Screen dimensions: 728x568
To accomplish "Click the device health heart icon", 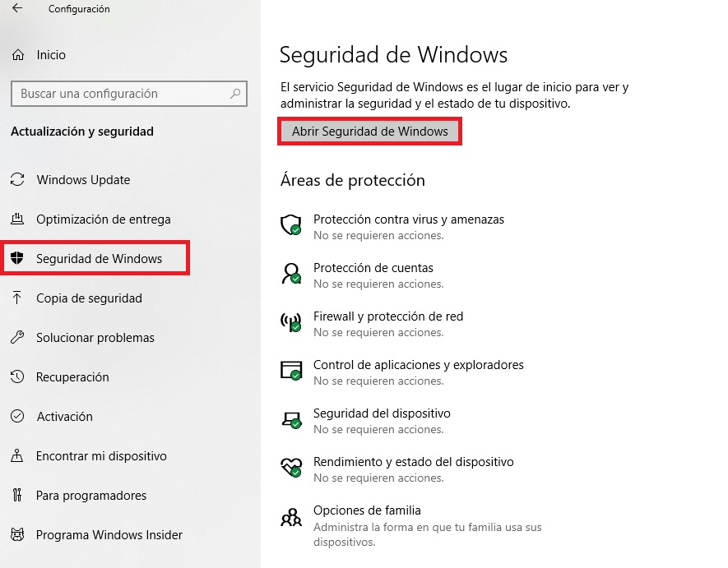I will (291, 467).
